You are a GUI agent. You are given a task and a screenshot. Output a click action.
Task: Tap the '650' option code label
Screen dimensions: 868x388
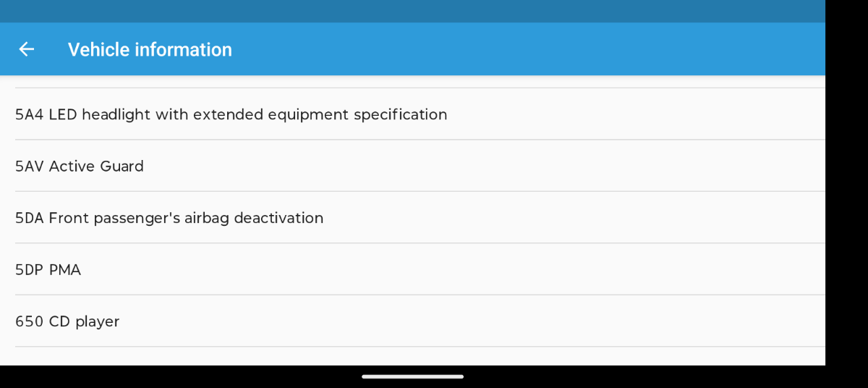pyautogui.click(x=30, y=321)
